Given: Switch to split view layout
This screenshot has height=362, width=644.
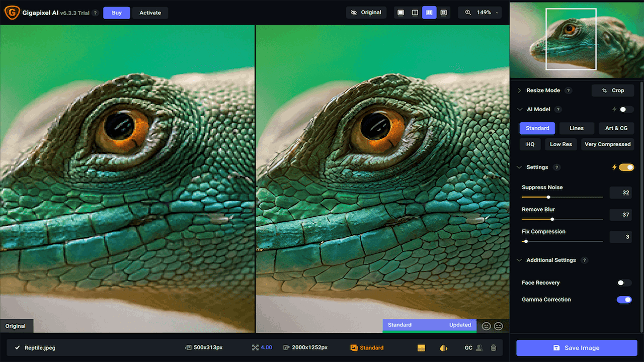Looking at the screenshot, I should (x=415, y=13).
